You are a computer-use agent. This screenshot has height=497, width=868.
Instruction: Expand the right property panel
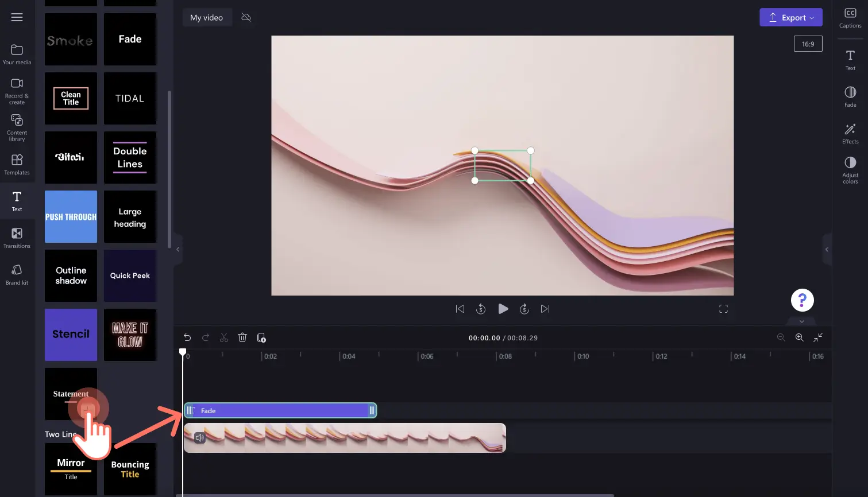point(827,249)
